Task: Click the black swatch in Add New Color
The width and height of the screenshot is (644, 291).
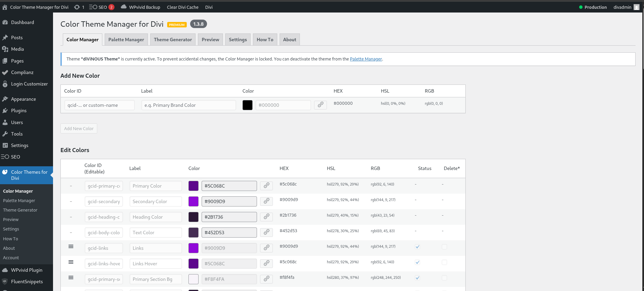Action: coord(248,105)
